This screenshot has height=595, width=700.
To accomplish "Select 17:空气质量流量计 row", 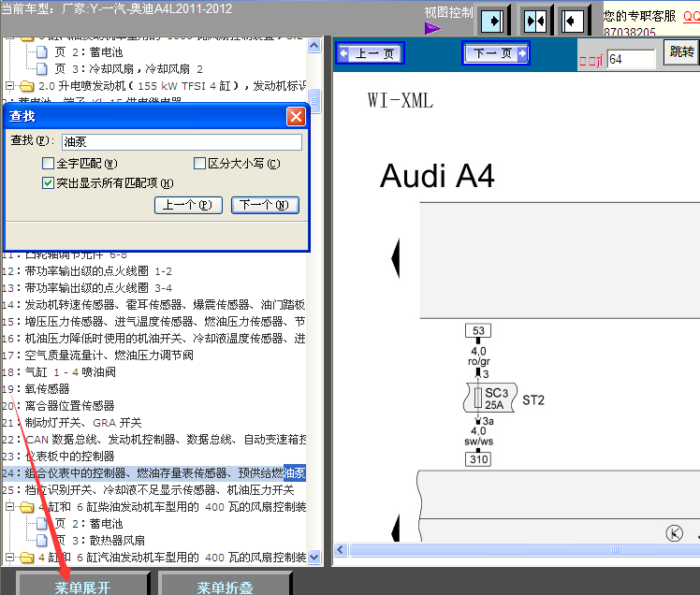I will pos(97,356).
